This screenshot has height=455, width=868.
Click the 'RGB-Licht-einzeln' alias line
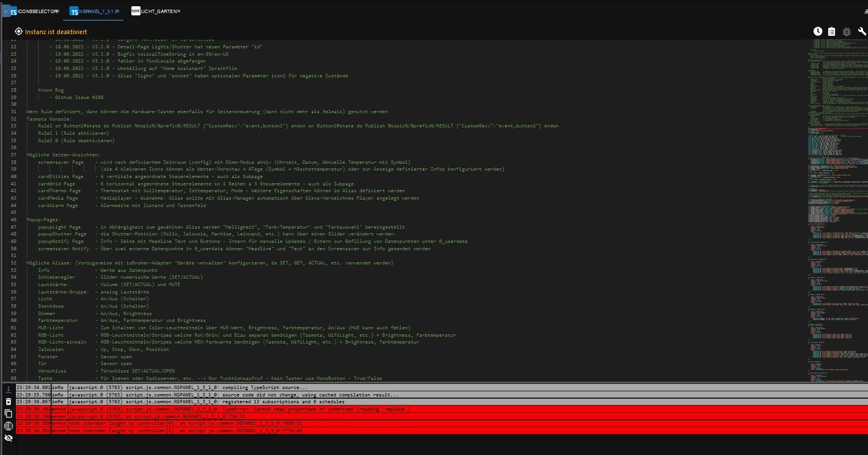229,342
